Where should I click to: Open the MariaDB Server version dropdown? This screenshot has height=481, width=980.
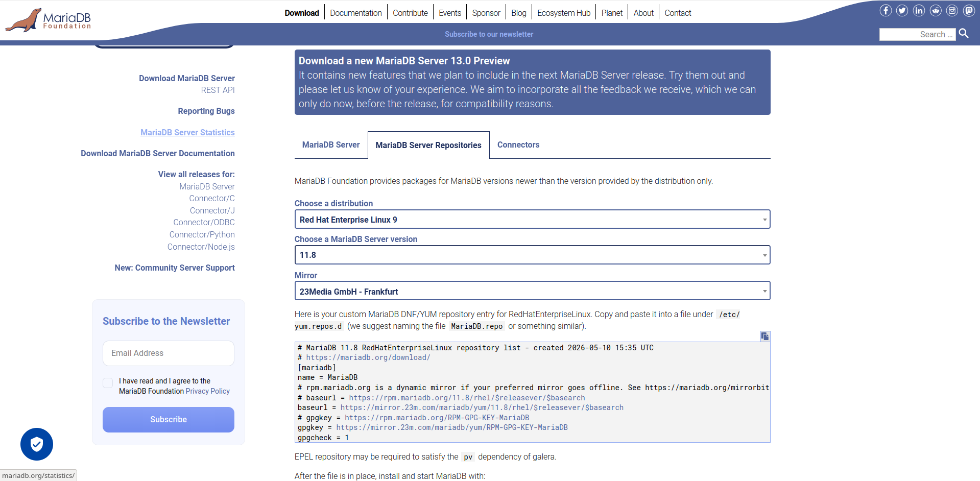(532, 255)
